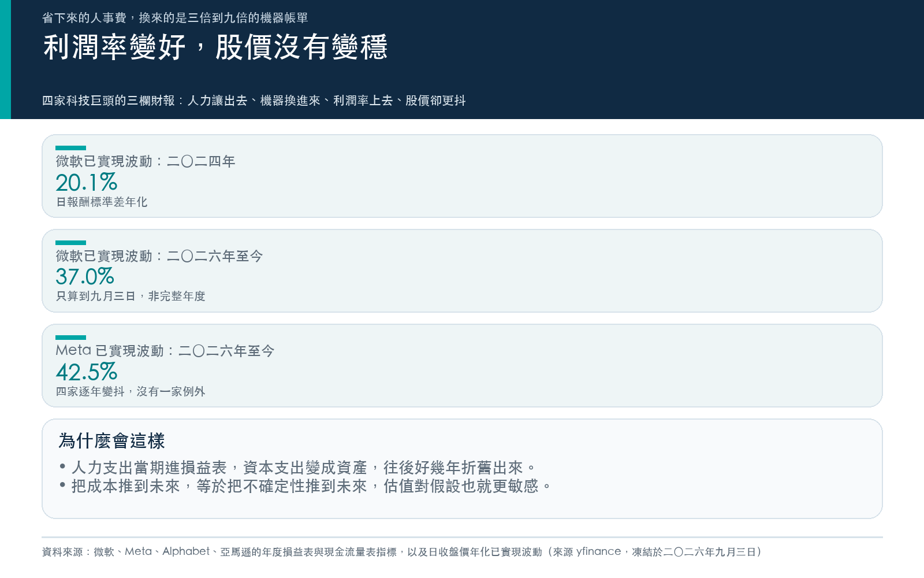Viewport: 924px width, 578px height.
Task: Select the 20.1% value
Action: [x=87, y=183]
